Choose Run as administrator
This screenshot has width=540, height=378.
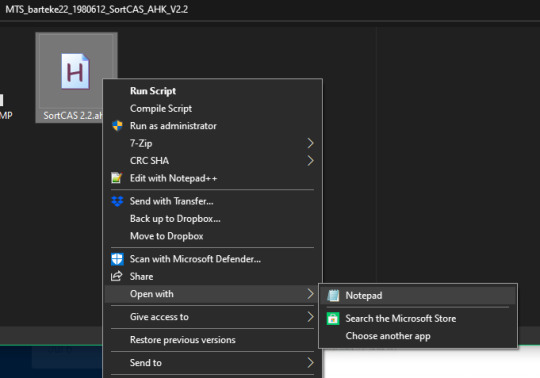click(212, 126)
